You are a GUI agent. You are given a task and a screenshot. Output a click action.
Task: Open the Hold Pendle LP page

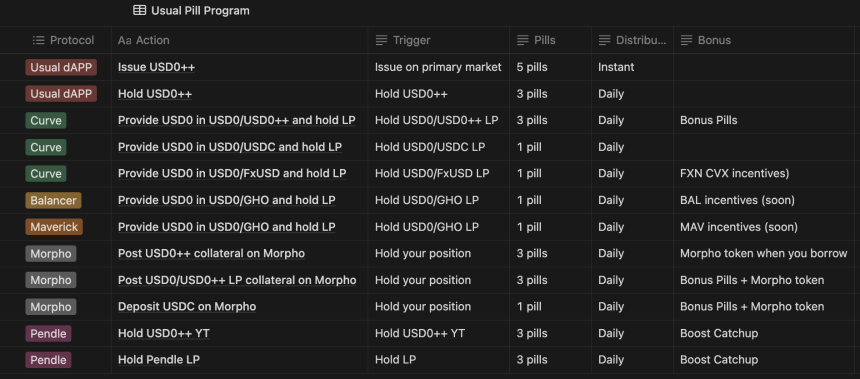(159, 360)
